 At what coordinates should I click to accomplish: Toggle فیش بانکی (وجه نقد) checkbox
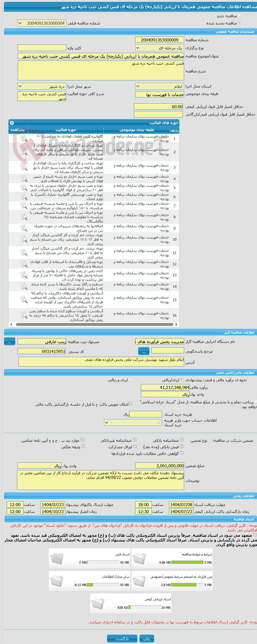(182, 446)
